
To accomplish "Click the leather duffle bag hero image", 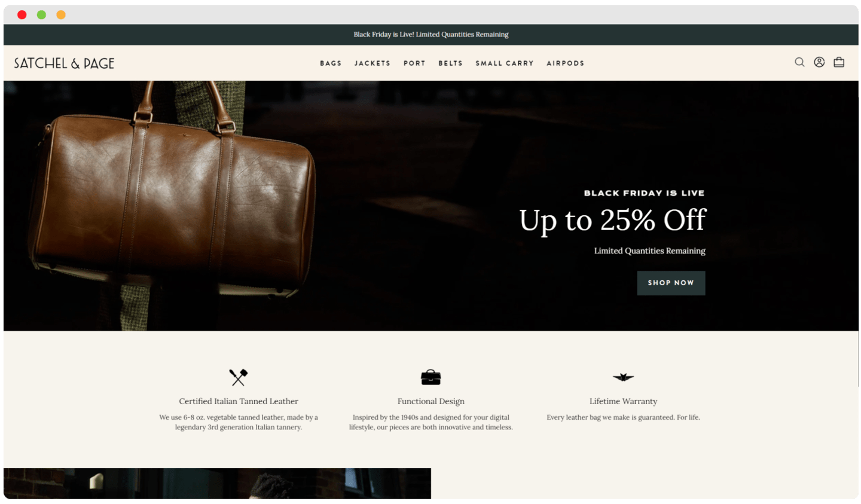I will [x=171, y=191].
